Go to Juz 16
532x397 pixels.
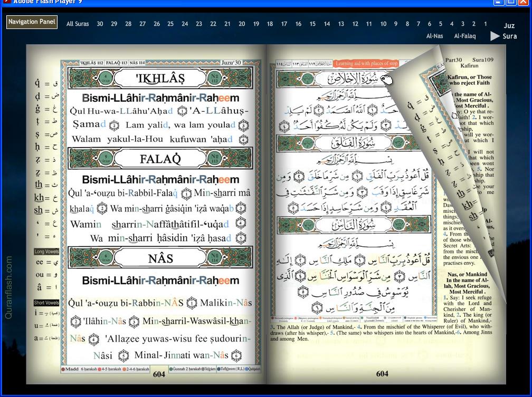coord(299,24)
